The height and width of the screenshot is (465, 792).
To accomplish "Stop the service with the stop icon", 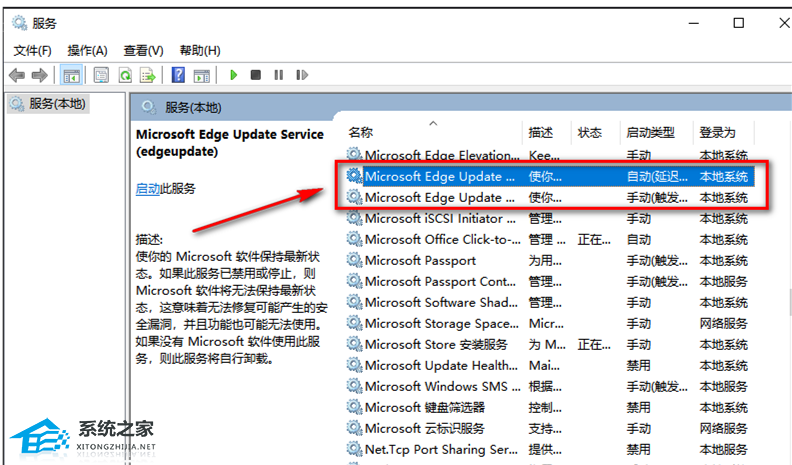I will 256,75.
